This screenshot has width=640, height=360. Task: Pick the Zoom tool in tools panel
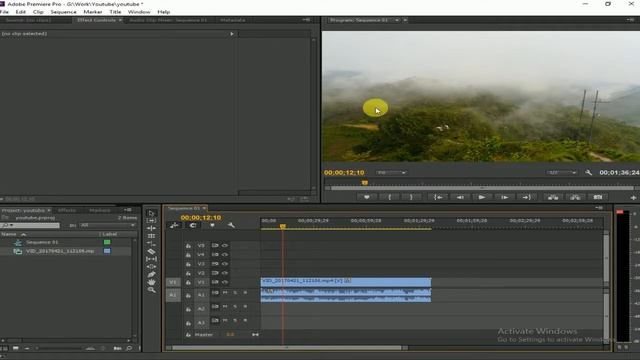tap(151, 290)
